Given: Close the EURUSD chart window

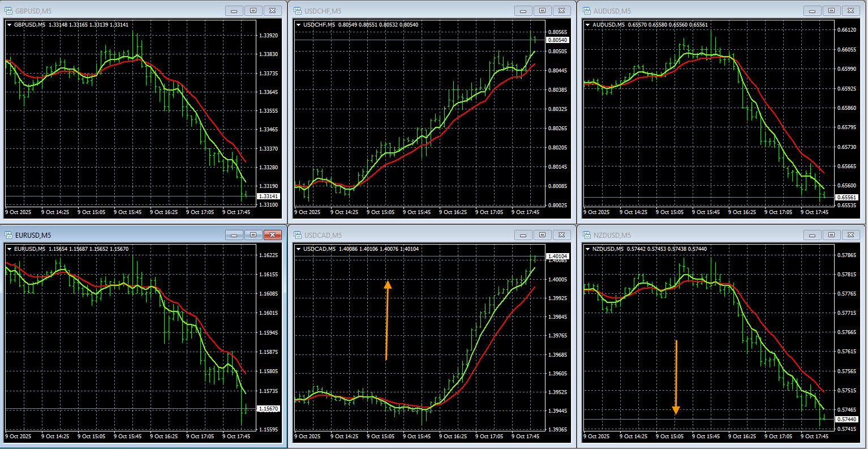Looking at the screenshot, I should [x=273, y=235].
